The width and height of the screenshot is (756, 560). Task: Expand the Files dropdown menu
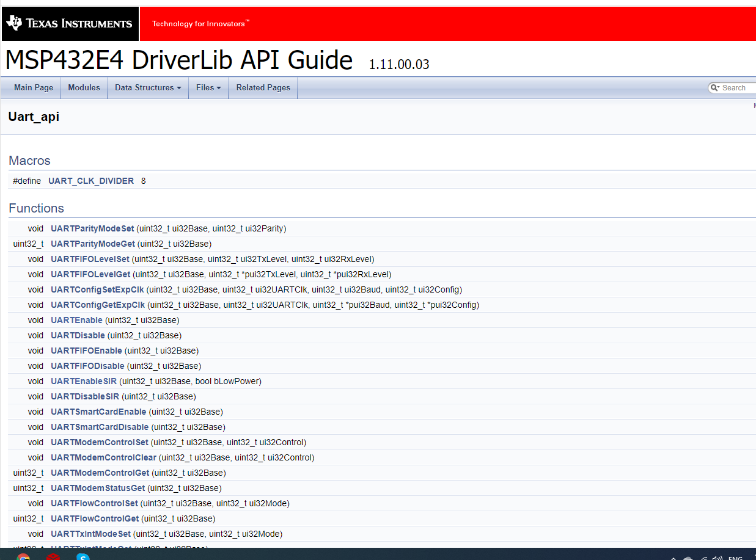point(208,88)
